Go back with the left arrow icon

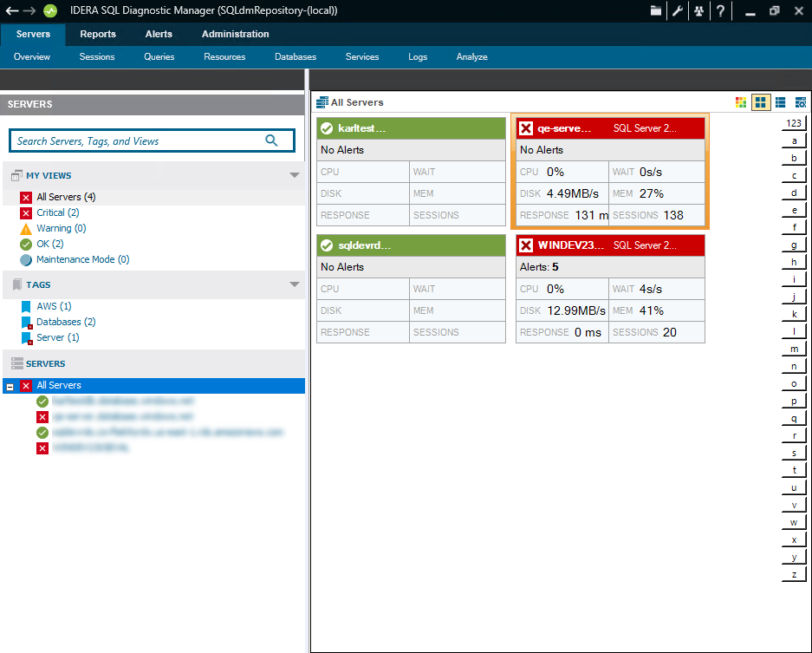tap(12, 11)
